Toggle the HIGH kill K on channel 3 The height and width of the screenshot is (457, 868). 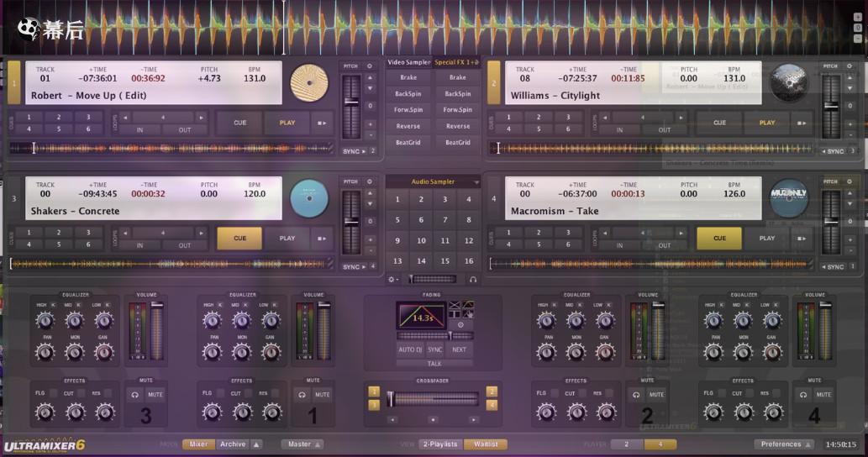pos(53,305)
